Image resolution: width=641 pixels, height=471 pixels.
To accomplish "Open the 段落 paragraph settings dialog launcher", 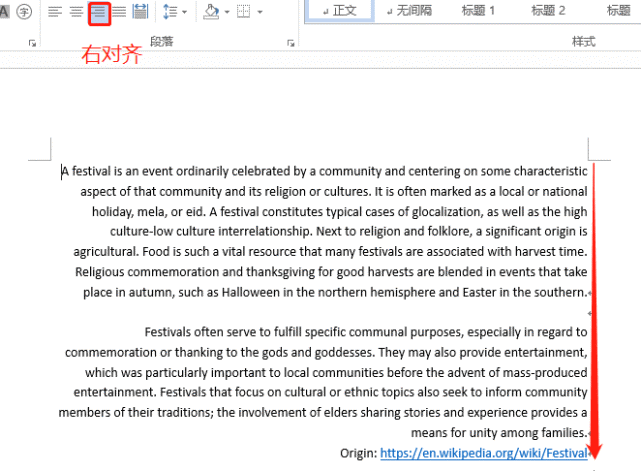I will (x=291, y=43).
